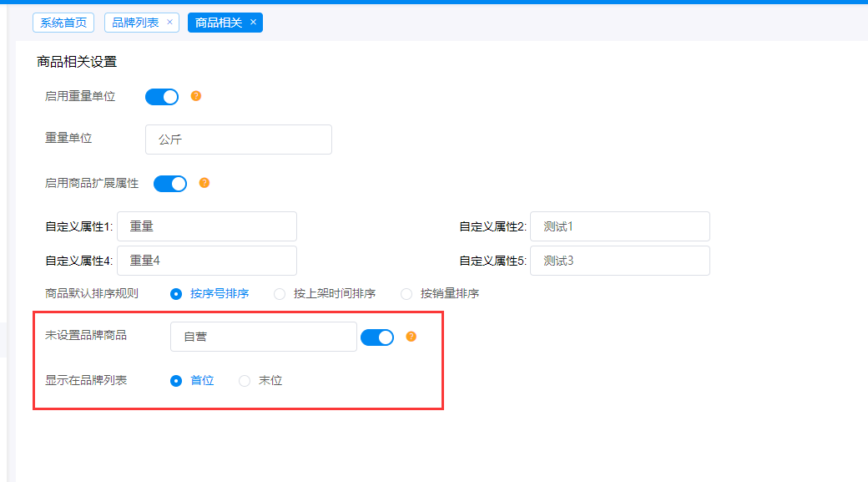
Task: Edit the 自定义属性5 field showing 测试3
Action: [620, 261]
